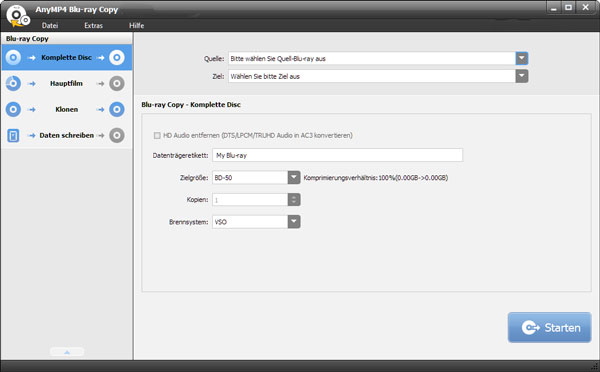
Task: Close the AnyMP4 window
Action: [x=586, y=8]
